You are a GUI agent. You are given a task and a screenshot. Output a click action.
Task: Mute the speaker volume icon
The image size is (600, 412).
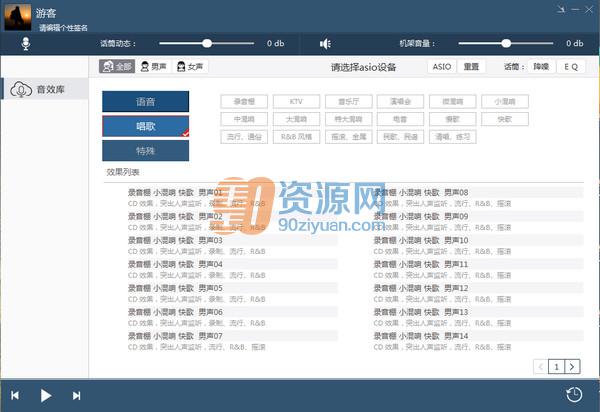(x=325, y=44)
